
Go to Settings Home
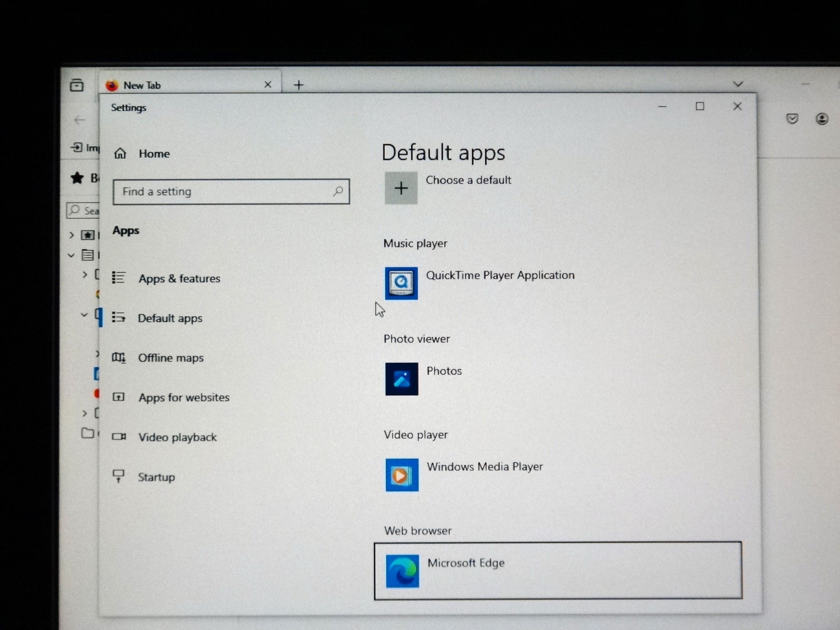142,154
